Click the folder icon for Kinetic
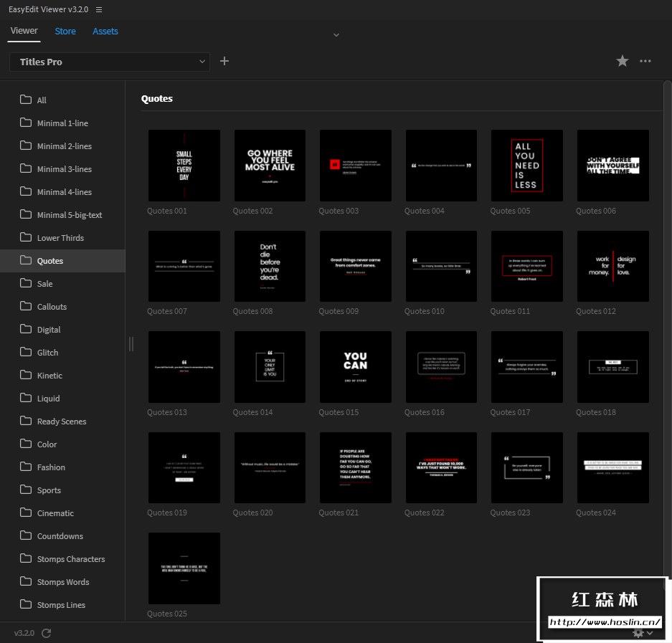This screenshot has height=643, width=672. 26,375
